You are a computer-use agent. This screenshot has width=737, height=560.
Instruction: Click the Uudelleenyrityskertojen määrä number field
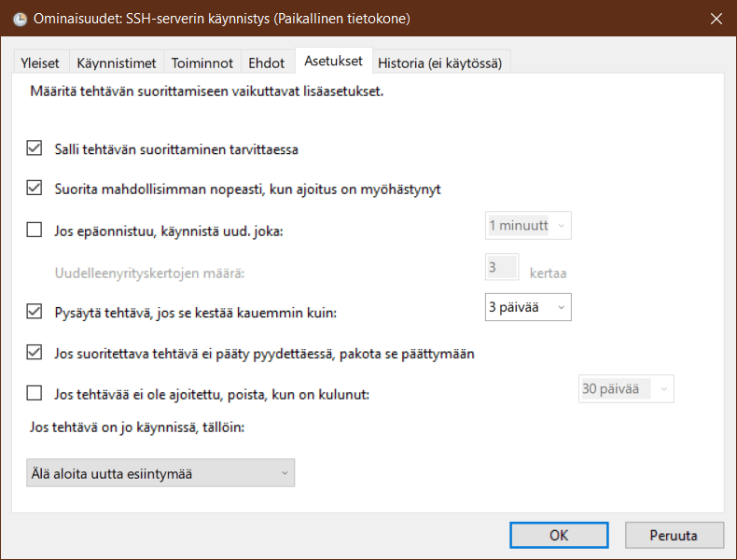click(x=503, y=268)
